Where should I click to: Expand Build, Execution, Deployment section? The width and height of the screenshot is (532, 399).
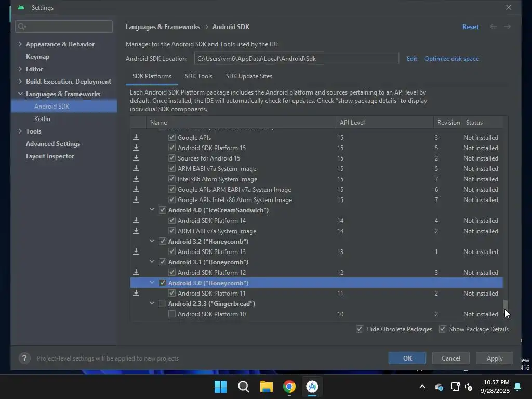click(20, 82)
